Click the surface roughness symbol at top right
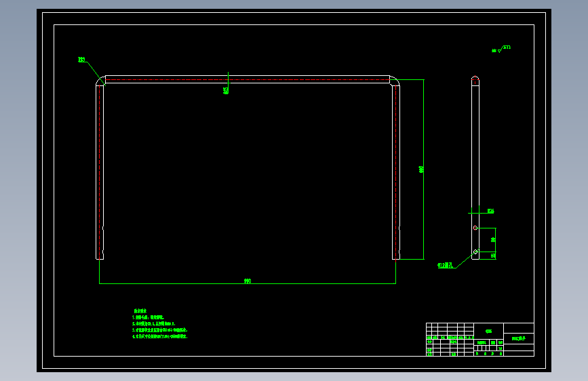Image resolution: width=588 pixels, height=381 pixels. [x=501, y=49]
